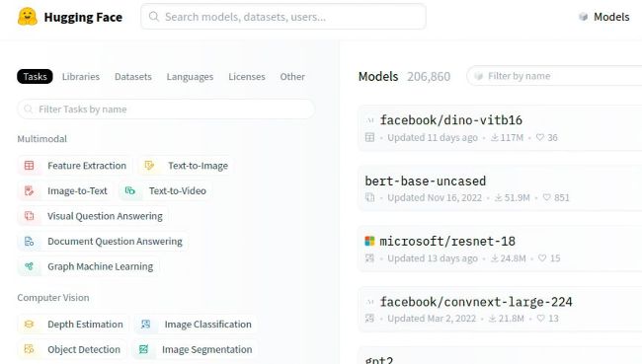This screenshot has width=642, height=364.
Task: Click the Feature Extraction task icon
Action: coord(29,166)
